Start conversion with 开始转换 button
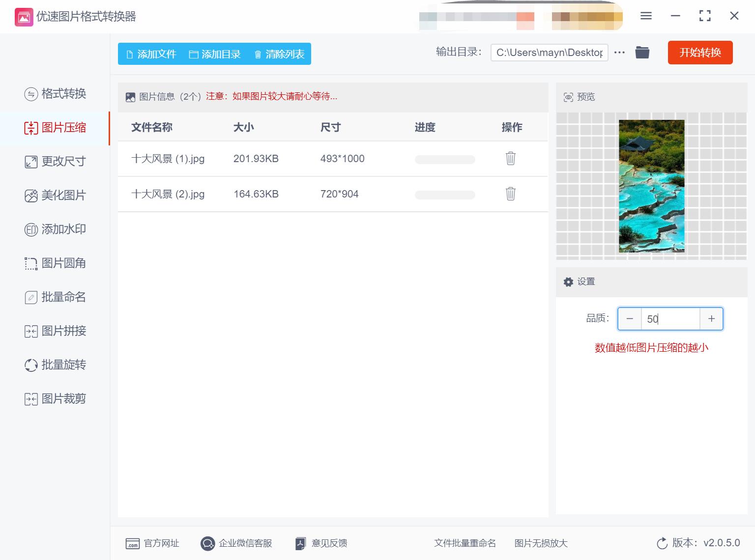 tap(700, 53)
